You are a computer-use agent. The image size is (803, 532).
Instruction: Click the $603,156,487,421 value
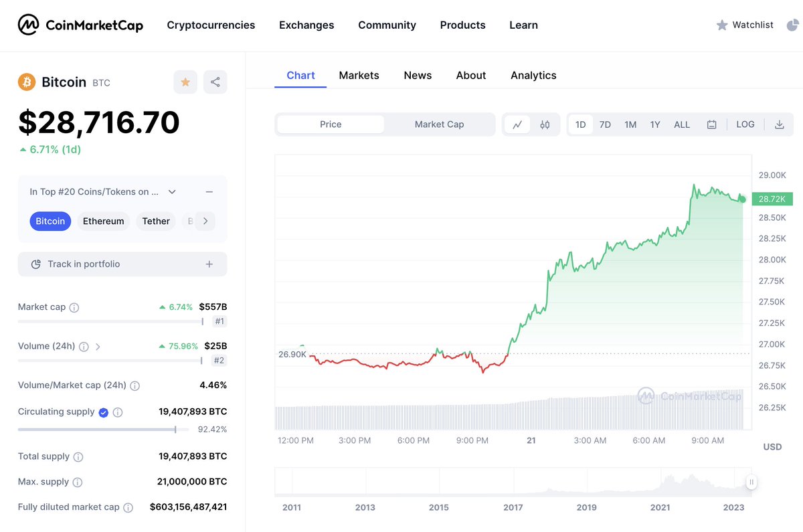pyautogui.click(x=189, y=508)
